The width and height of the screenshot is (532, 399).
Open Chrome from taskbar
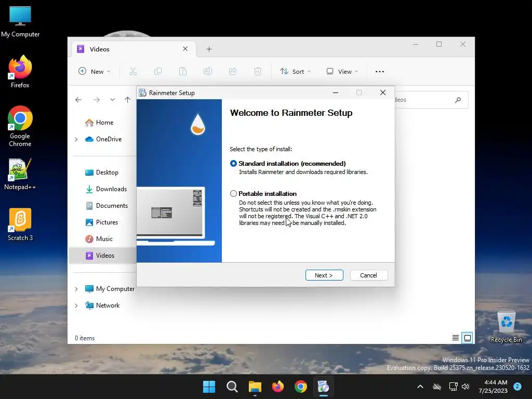pos(301,387)
